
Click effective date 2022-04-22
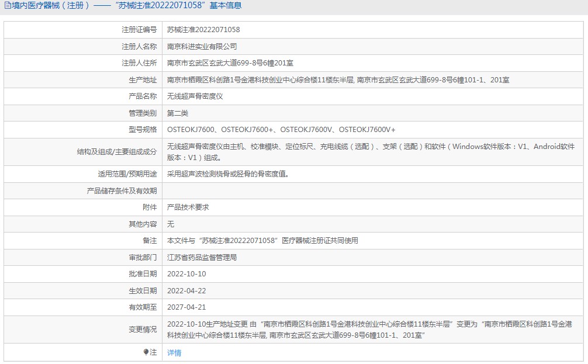click(186, 291)
